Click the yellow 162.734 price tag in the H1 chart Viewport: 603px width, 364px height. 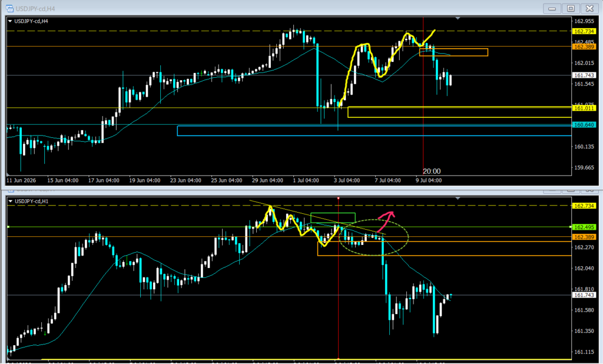point(584,206)
